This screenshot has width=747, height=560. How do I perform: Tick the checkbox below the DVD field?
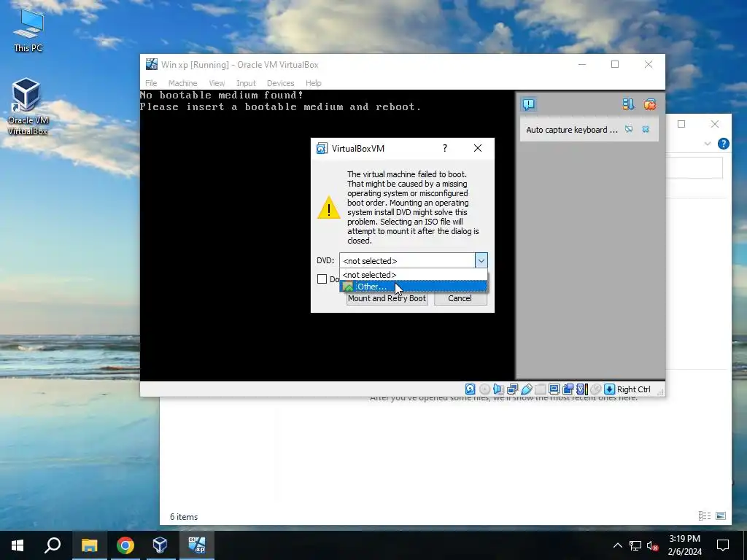click(x=322, y=279)
